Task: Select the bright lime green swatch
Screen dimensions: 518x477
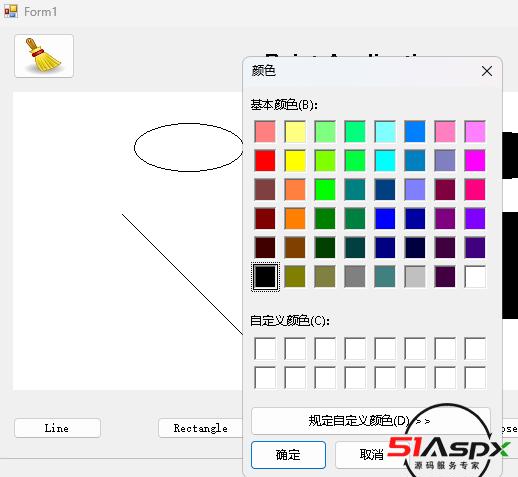Action: 325,189
